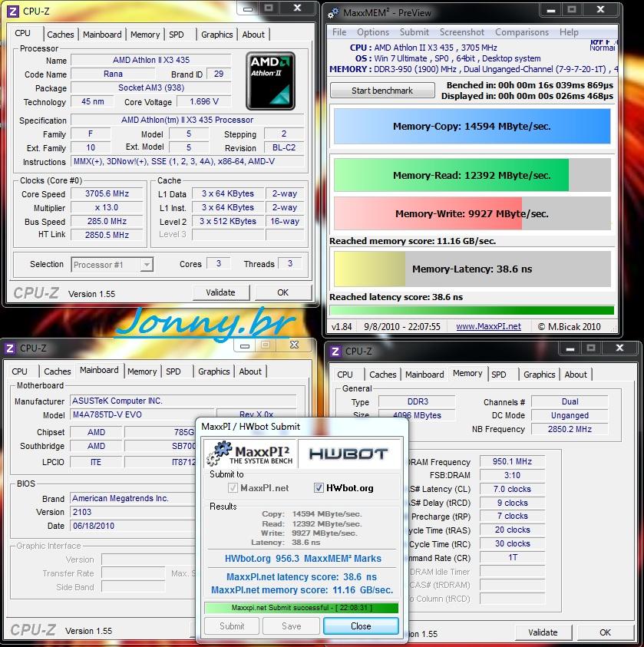Open Graphics tab in Mainboard CPU-Z window

pyautogui.click(x=213, y=371)
